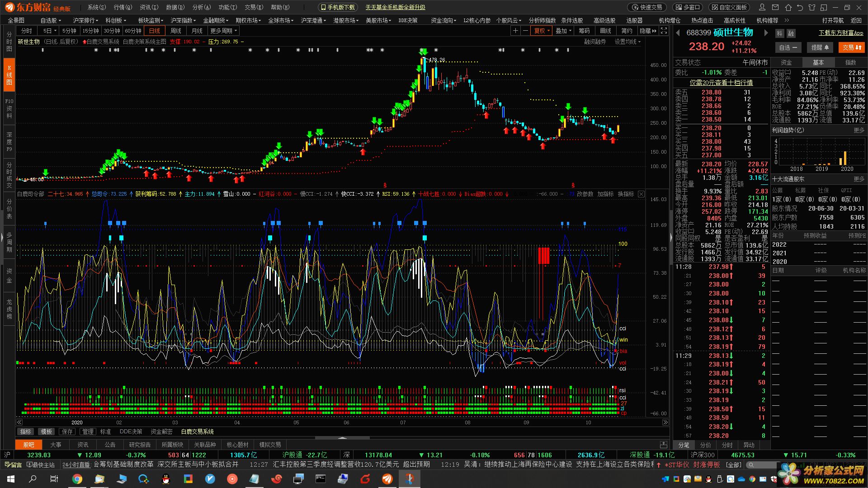The height and width of the screenshot is (488, 868).
Task: Go to next stock arrow
Action: pyautogui.click(x=766, y=33)
